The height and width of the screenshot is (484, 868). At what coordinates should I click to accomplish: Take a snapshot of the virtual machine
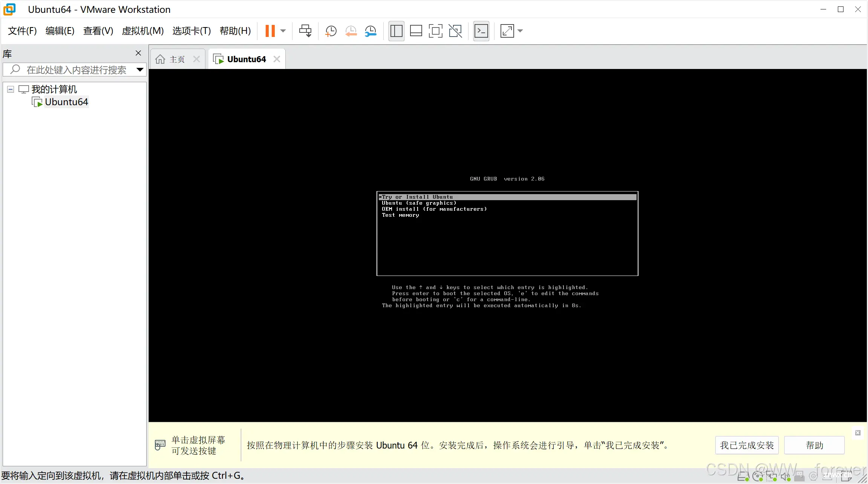pos(331,31)
